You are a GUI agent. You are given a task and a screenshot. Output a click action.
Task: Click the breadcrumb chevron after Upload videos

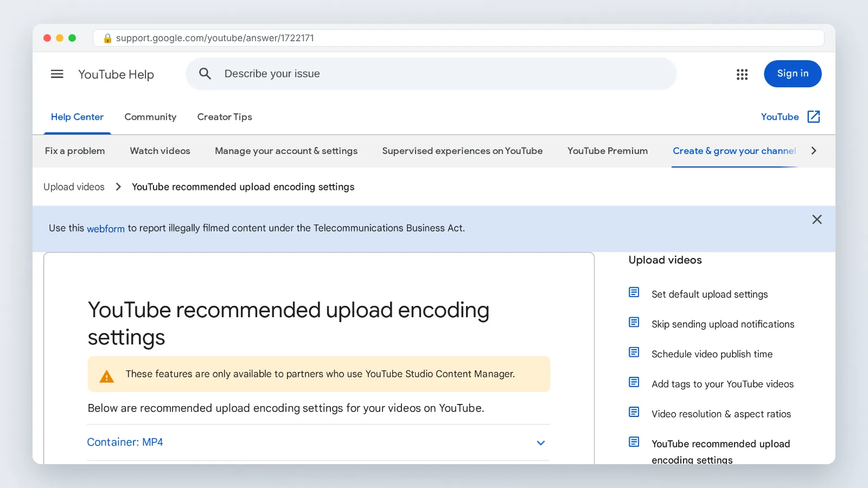point(118,187)
